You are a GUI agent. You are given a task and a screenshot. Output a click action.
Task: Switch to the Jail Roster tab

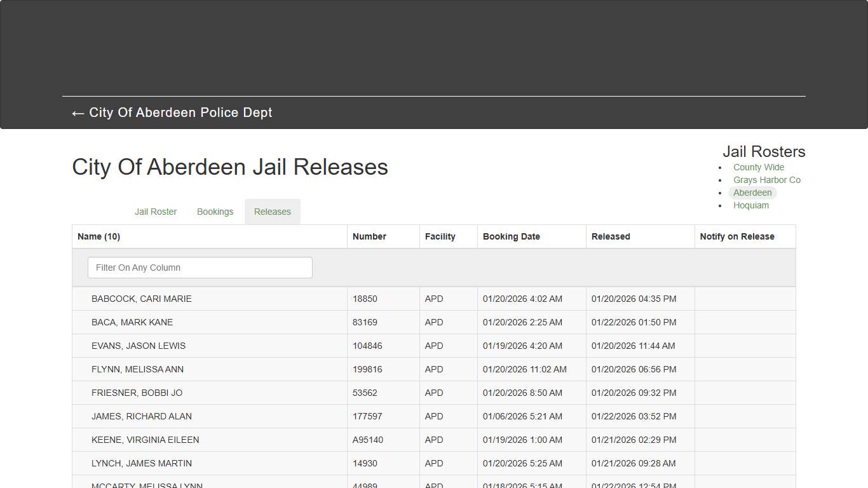(x=156, y=212)
